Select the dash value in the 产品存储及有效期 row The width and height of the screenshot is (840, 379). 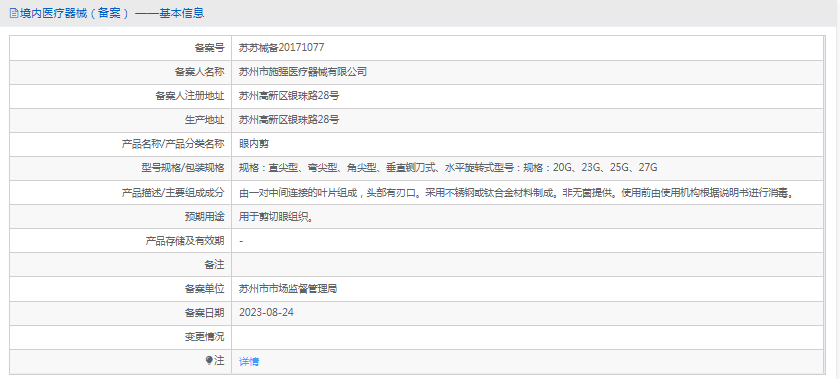(242, 241)
